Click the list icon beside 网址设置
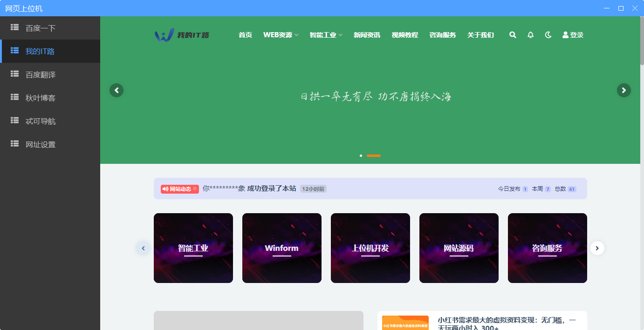Image resolution: width=644 pixels, height=330 pixels. tap(14, 144)
